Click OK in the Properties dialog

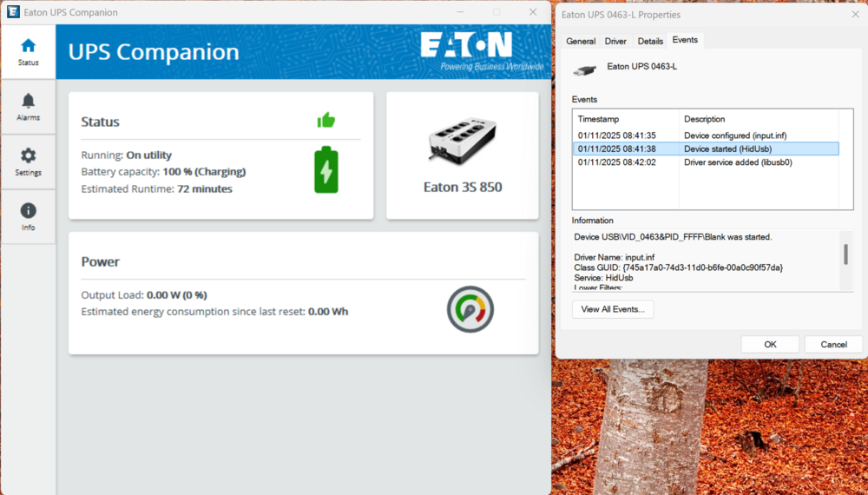pyautogui.click(x=770, y=345)
